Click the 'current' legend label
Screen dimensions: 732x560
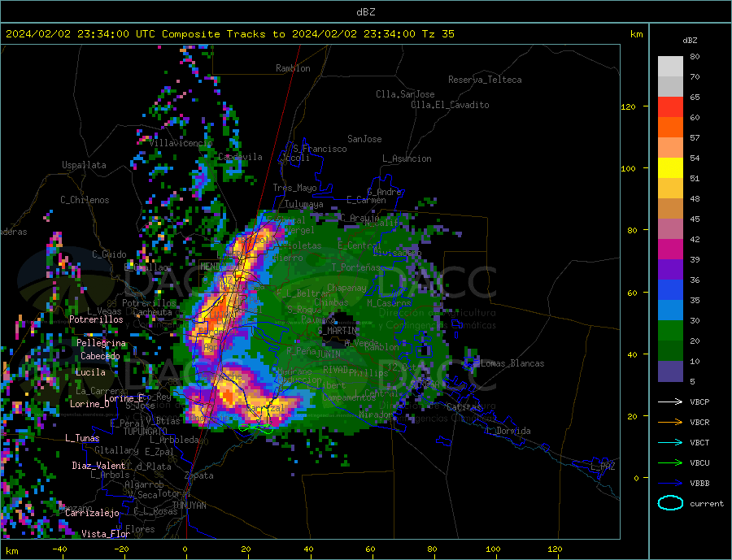[x=706, y=504]
